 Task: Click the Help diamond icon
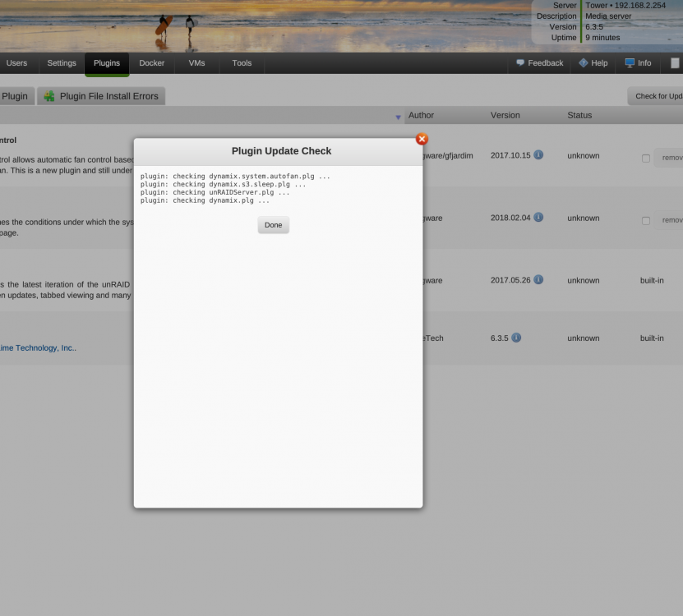pos(584,62)
